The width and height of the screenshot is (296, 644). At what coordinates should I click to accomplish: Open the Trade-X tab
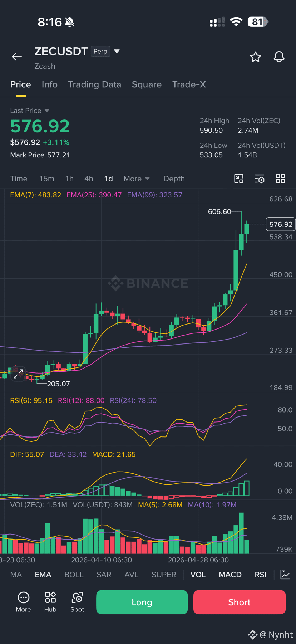(x=189, y=84)
